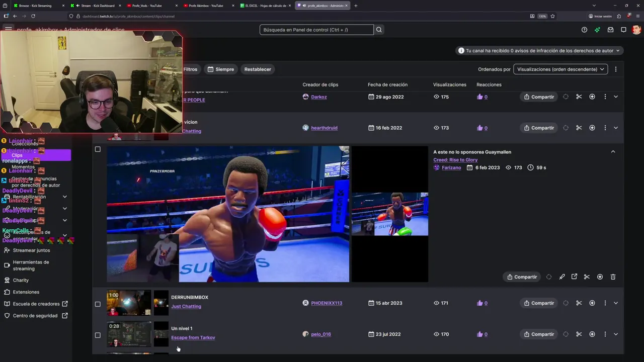Open the help question mark icon
The height and width of the screenshot is (362, 644).
pos(584,30)
